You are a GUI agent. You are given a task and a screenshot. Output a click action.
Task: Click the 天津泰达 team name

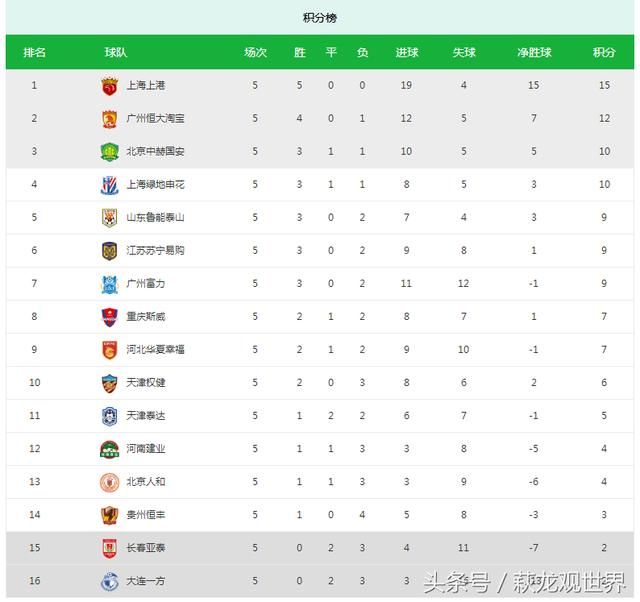[x=146, y=416]
